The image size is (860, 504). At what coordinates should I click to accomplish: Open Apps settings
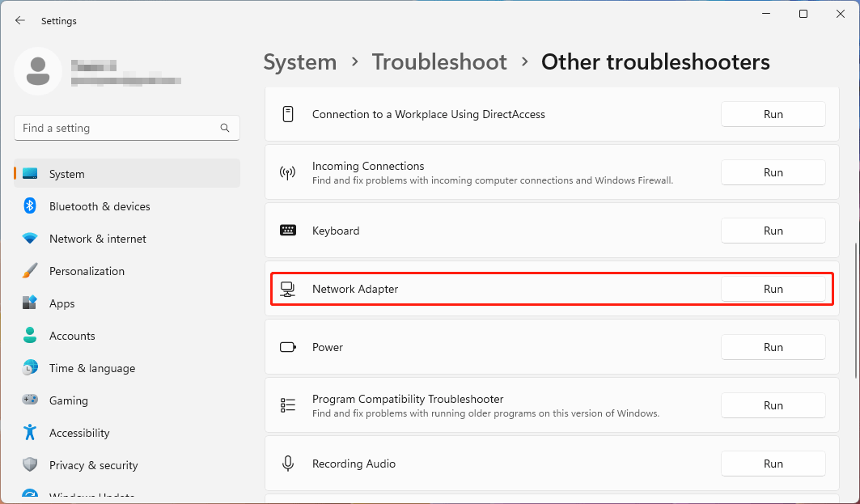click(x=127, y=303)
